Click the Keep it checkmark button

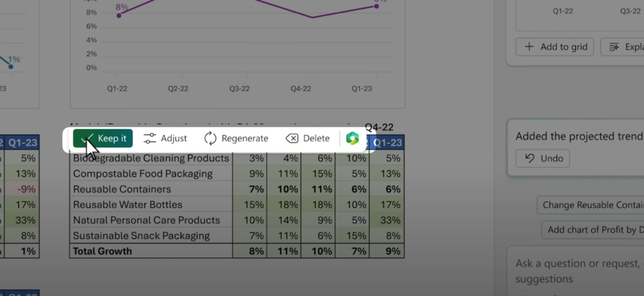[x=103, y=138]
